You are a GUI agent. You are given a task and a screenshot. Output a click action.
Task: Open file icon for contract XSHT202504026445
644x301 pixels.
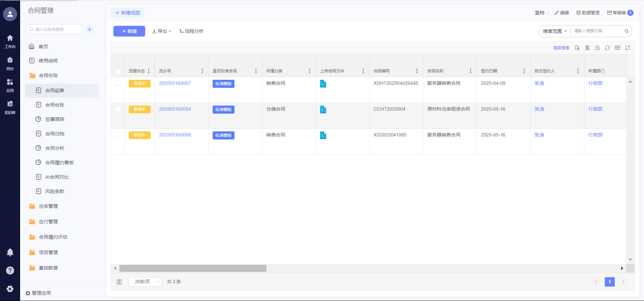point(323,84)
